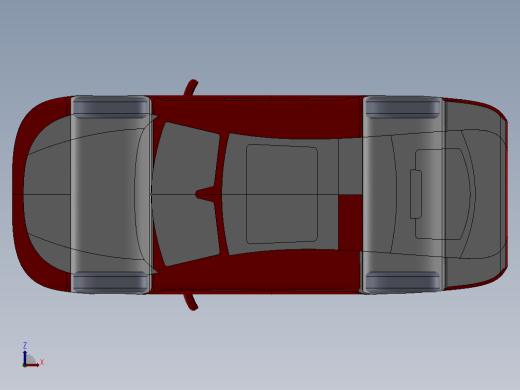The image size is (520, 390).
Task: Select the lower wheel on the left axle
Action: pyautogui.click(x=110, y=282)
